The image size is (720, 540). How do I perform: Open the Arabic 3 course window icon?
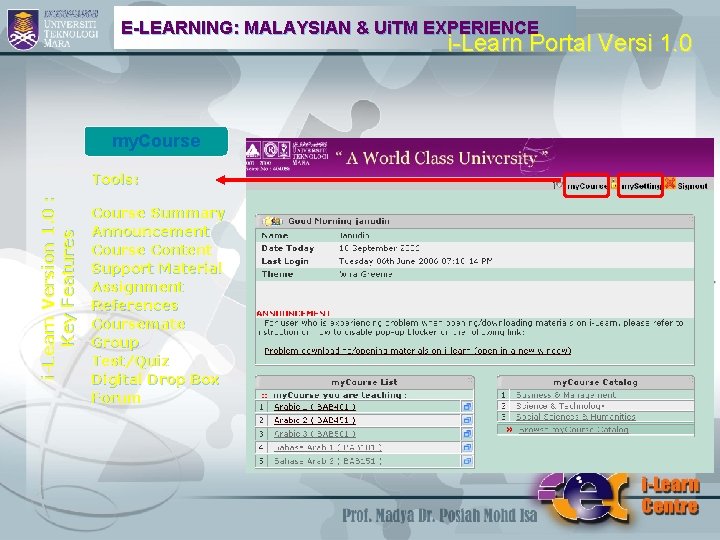[467, 433]
